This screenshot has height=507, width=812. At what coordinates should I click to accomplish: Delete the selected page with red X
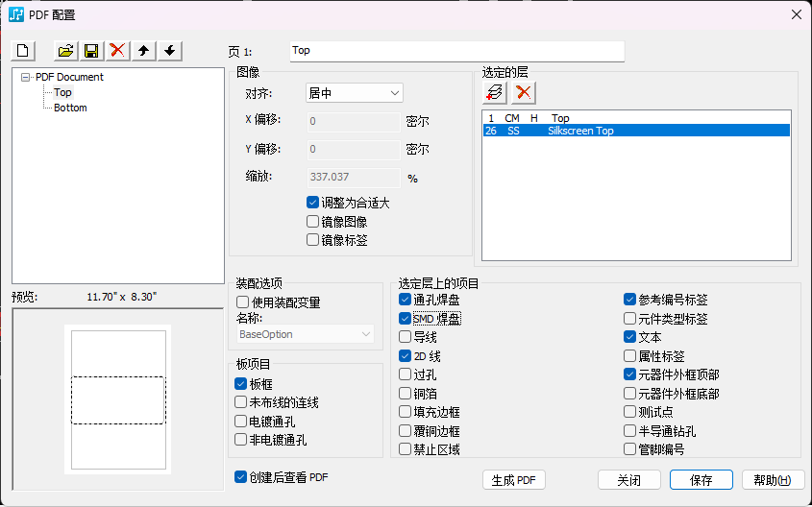tap(117, 51)
